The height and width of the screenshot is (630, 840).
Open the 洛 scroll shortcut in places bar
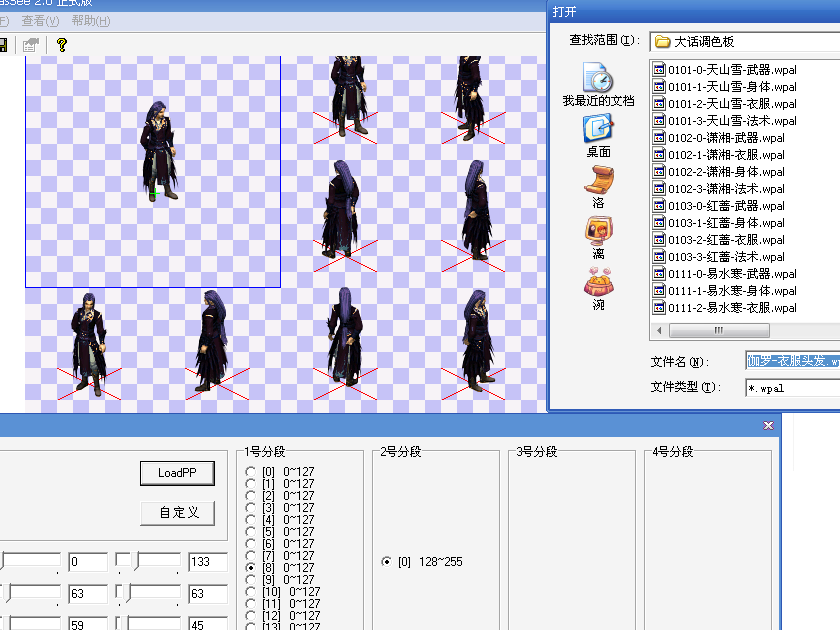598,187
